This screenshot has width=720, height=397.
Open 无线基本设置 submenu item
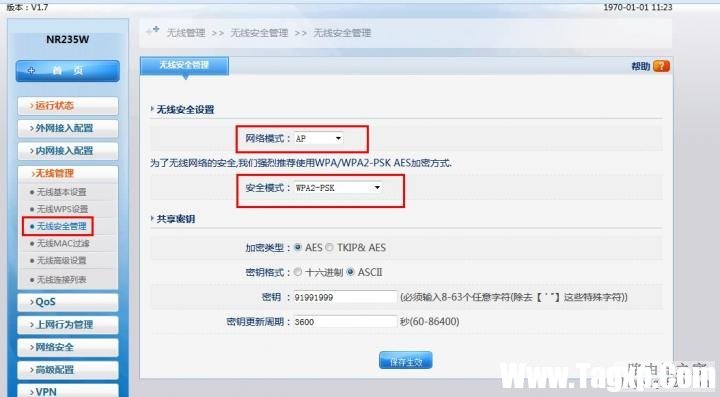pyautogui.click(x=62, y=192)
